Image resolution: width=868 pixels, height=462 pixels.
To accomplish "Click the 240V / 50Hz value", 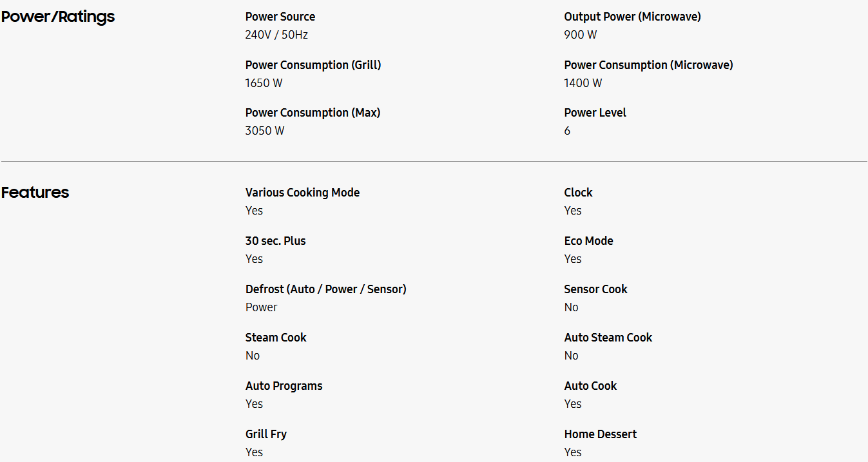I will coord(276,35).
